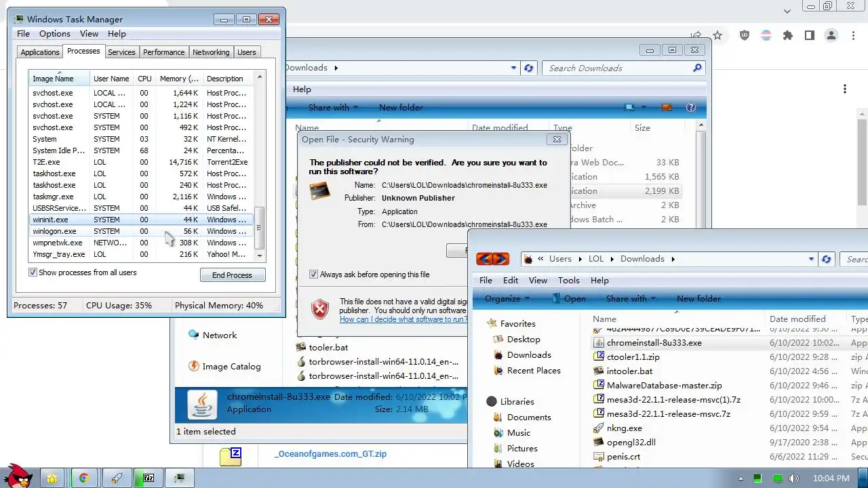Click the Help question mark in back Explorer

pyautogui.click(x=691, y=107)
